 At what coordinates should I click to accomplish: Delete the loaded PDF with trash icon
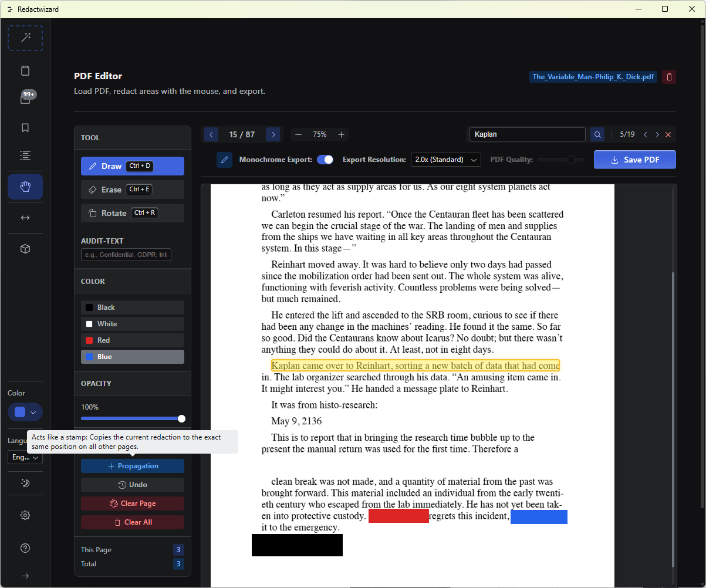click(669, 77)
